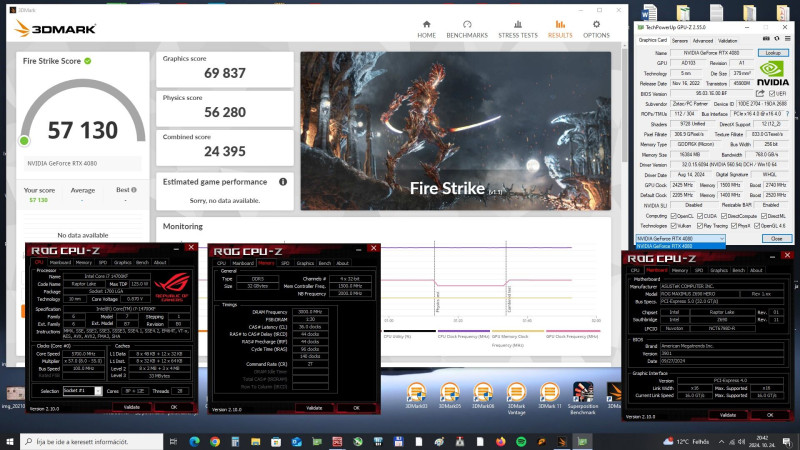Show hidden system tray icons chevron
The image size is (800, 450).
(721, 441)
